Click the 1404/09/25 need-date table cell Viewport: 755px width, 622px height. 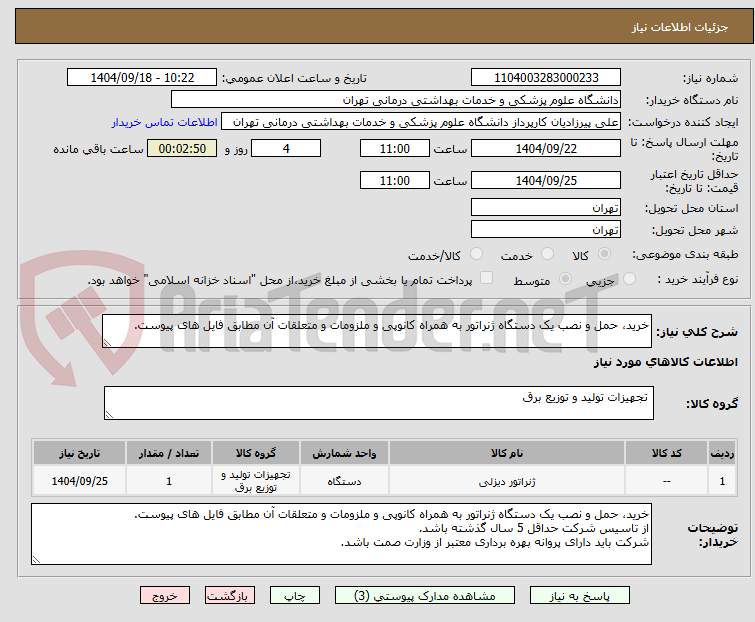coord(79,481)
